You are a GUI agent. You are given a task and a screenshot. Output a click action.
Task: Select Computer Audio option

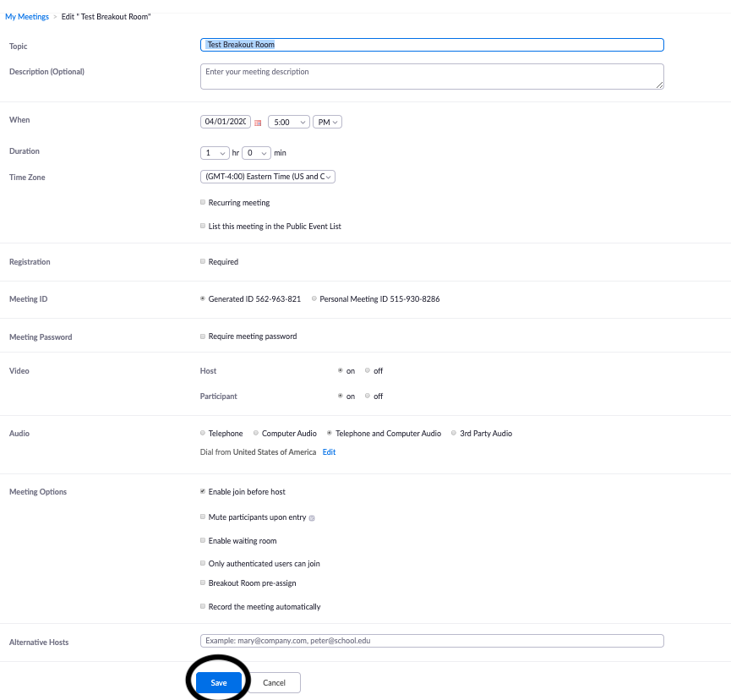256,433
